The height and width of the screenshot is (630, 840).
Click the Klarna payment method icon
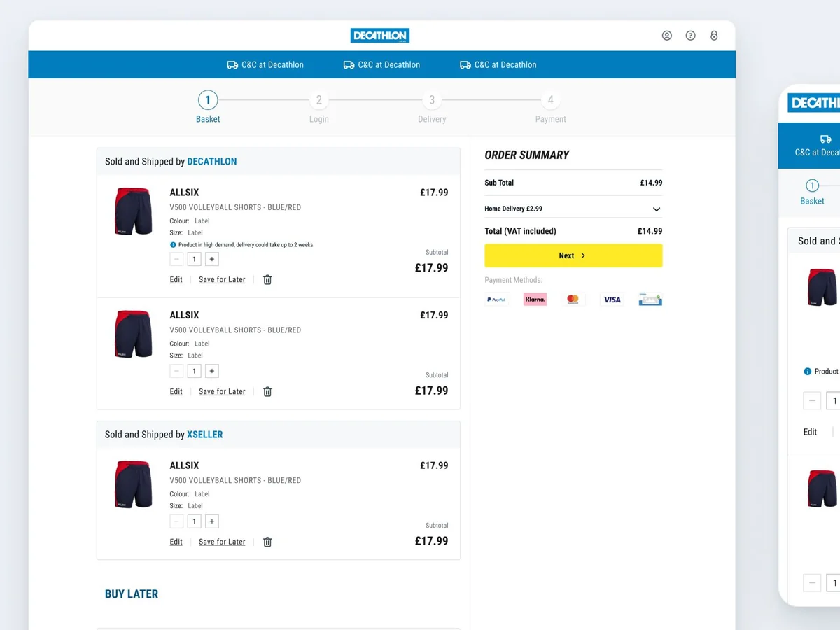535,300
